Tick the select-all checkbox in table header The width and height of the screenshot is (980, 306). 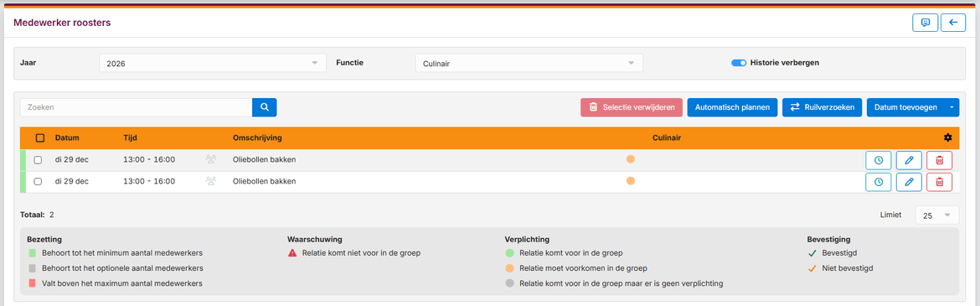[40, 137]
